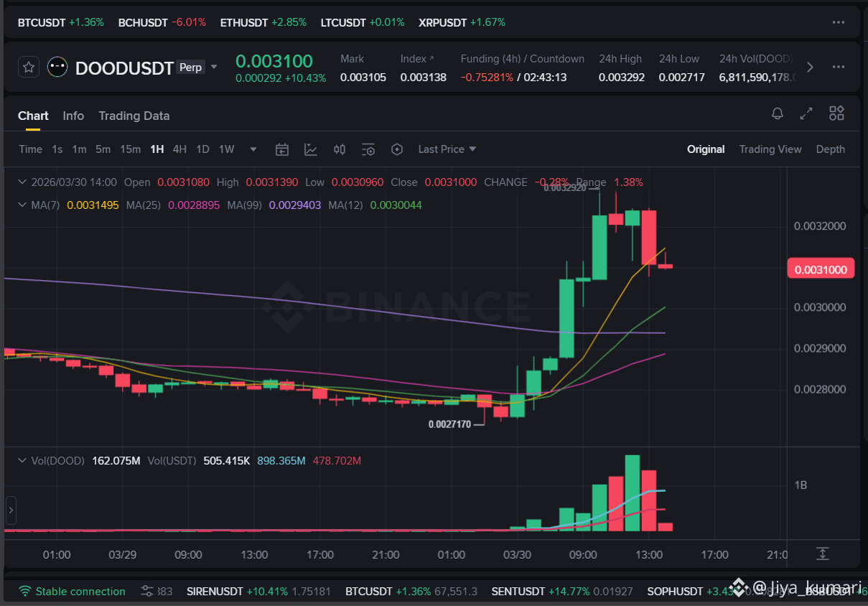
Task: Switch to the Info tab
Action: coord(73,116)
